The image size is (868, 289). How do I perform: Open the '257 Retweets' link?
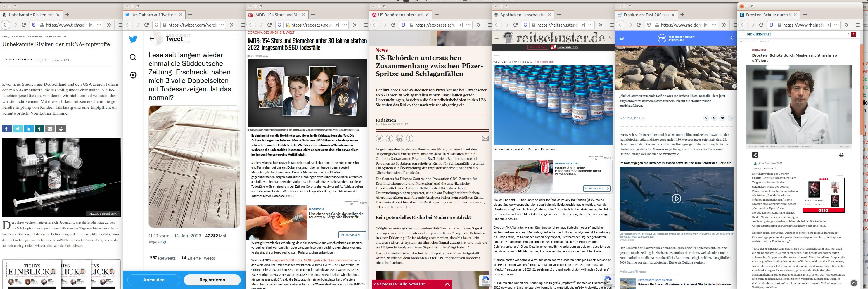point(162,258)
